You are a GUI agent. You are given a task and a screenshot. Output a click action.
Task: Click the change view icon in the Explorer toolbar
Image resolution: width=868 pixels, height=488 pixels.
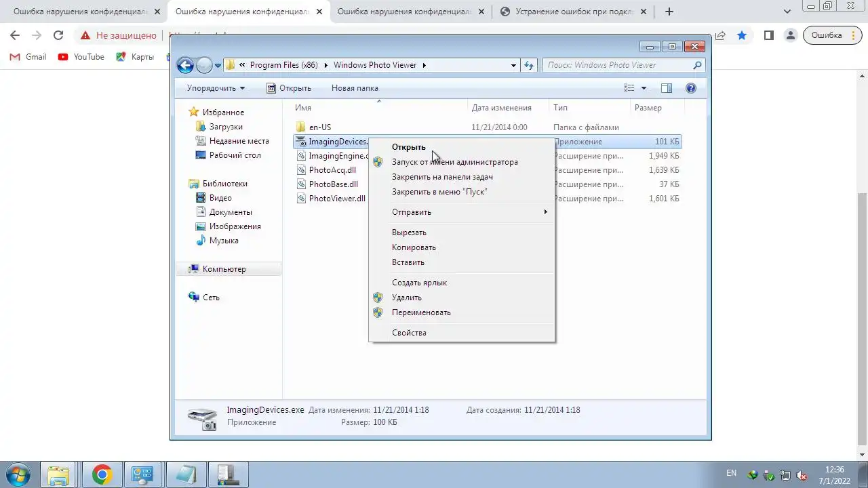point(629,88)
